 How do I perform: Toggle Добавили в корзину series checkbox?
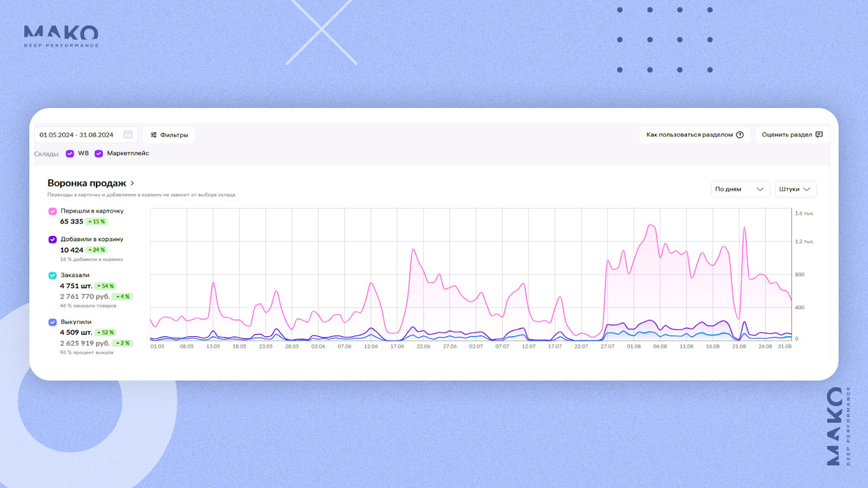[x=53, y=240]
